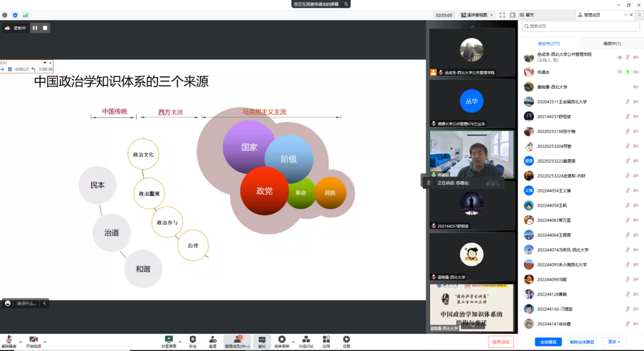Image resolution: width=644 pixels, height=351 pixels.
Task: Open the Settings (设置) gear icon
Action: (346, 340)
